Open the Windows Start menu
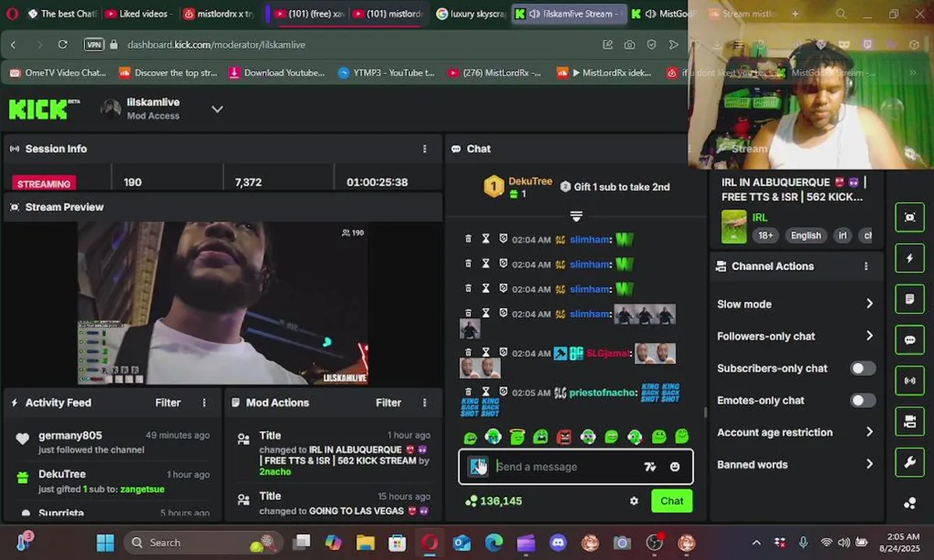The width and height of the screenshot is (934, 560). tap(105, 543)
